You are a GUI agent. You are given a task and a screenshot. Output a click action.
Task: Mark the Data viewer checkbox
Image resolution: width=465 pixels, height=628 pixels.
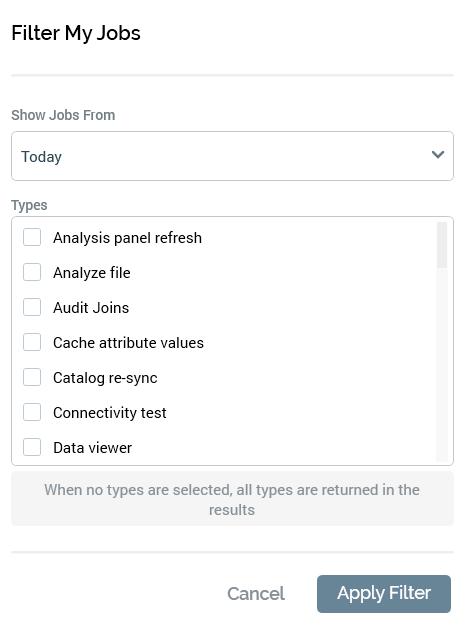(32, 447)
